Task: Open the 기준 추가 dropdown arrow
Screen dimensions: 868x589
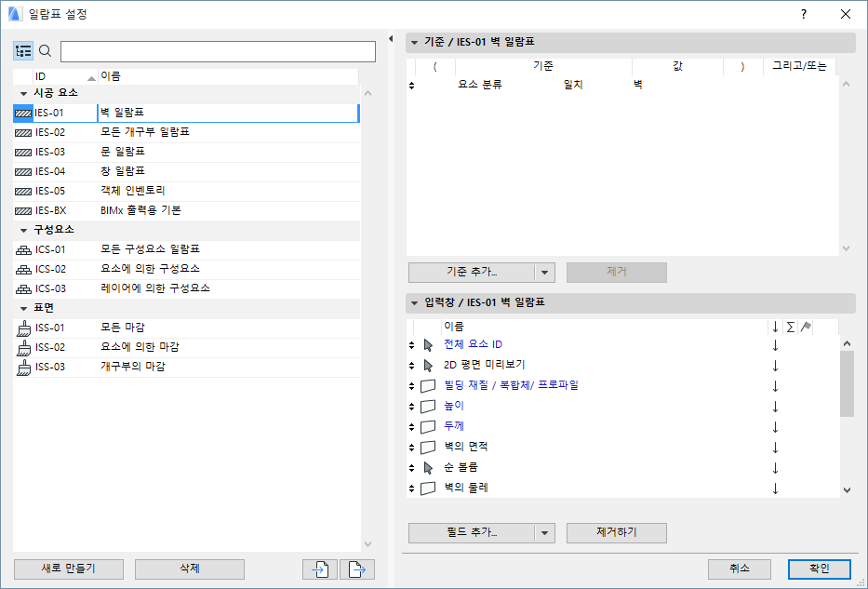Action: (x=545, y=273)
